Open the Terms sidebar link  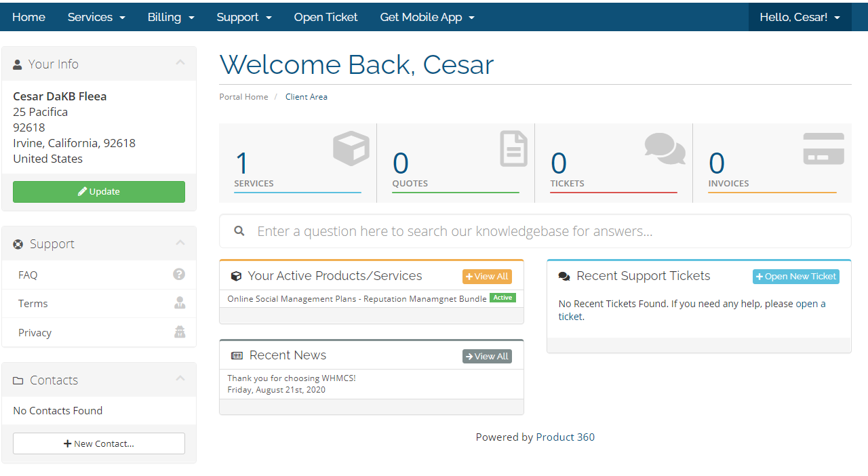[x=99, y=304]
